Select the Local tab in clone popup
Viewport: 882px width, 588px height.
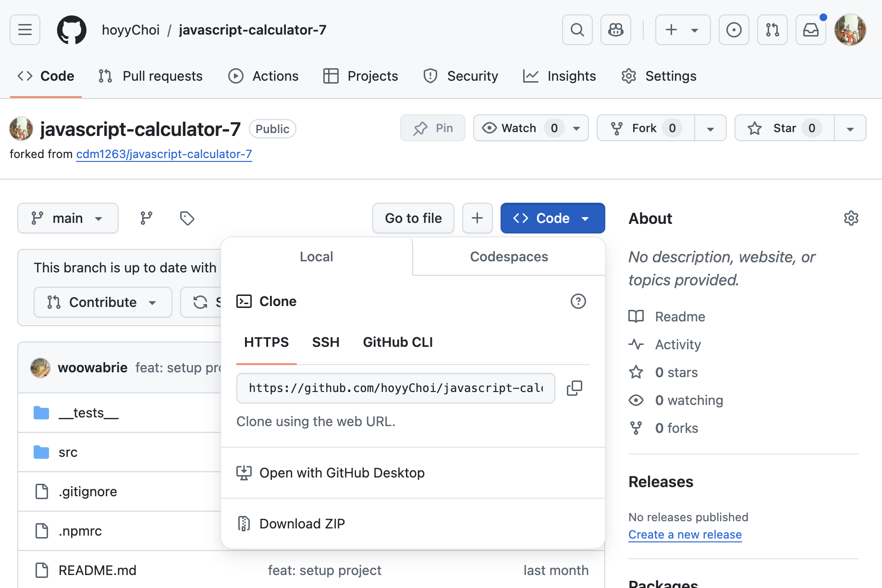(317, 257)
